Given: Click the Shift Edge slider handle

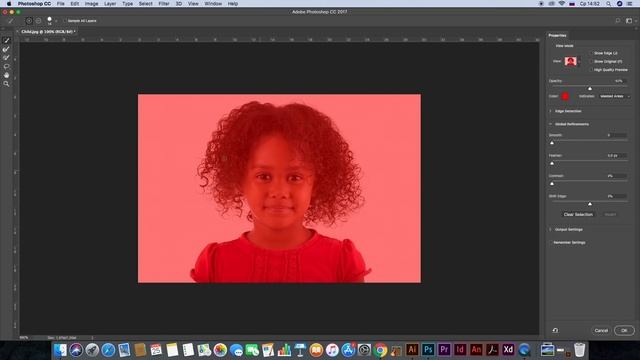Looking at the screenshot, I should click(x=590, y=203).
